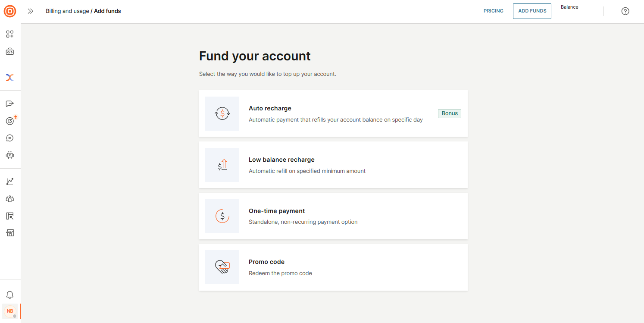Open the arrow-in-frame sidebar icon
The height and width of the screenshot is (323, 644).
point(10,216)
